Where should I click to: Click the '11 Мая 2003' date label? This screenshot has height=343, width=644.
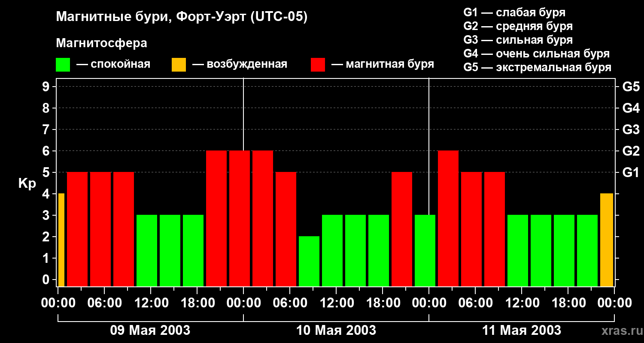point(522,330)
